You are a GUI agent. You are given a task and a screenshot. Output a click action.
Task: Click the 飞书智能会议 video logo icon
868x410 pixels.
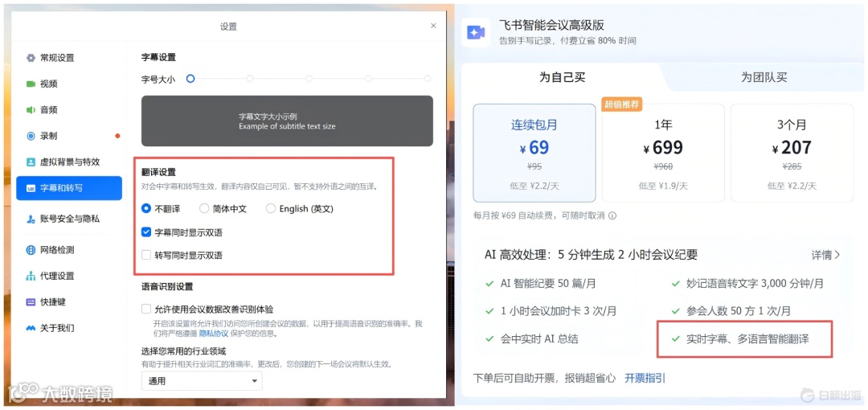[476, 33]
